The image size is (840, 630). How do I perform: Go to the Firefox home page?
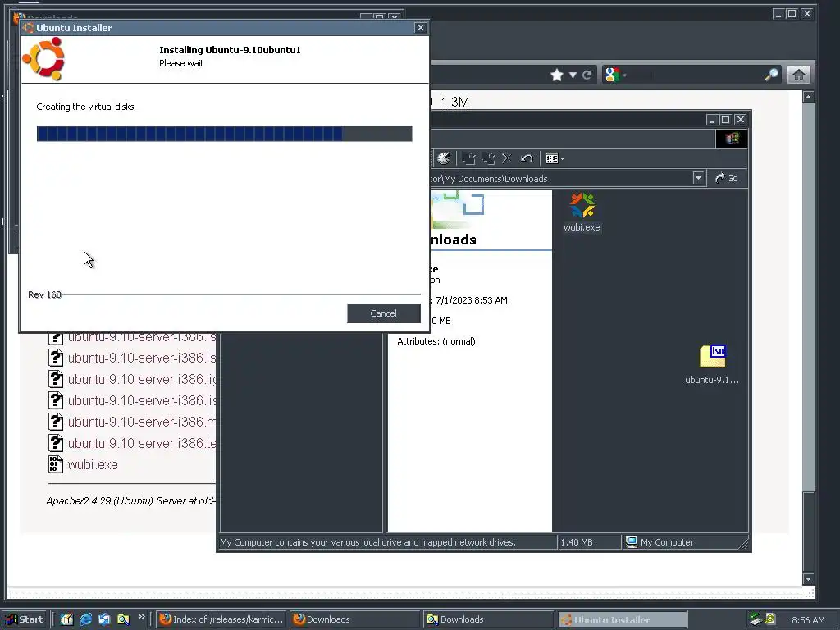click(798, 75)
